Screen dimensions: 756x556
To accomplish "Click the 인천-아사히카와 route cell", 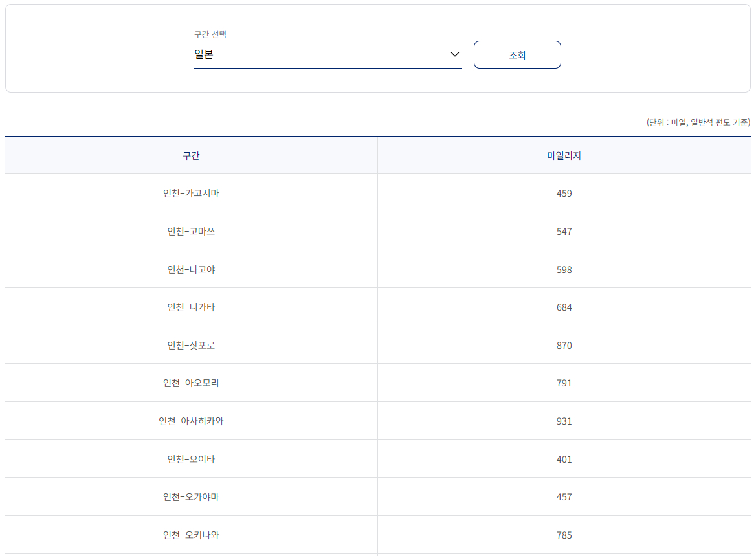I will pos(191,421).
